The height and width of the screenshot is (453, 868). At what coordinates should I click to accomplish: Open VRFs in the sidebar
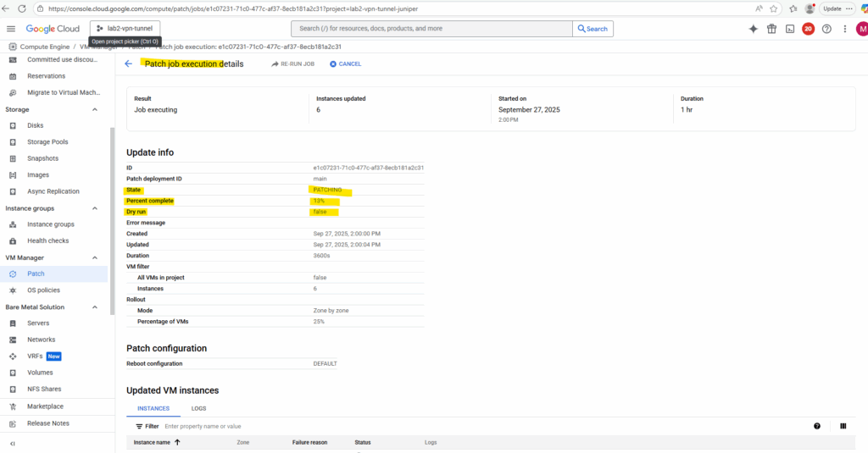point(34,356)
